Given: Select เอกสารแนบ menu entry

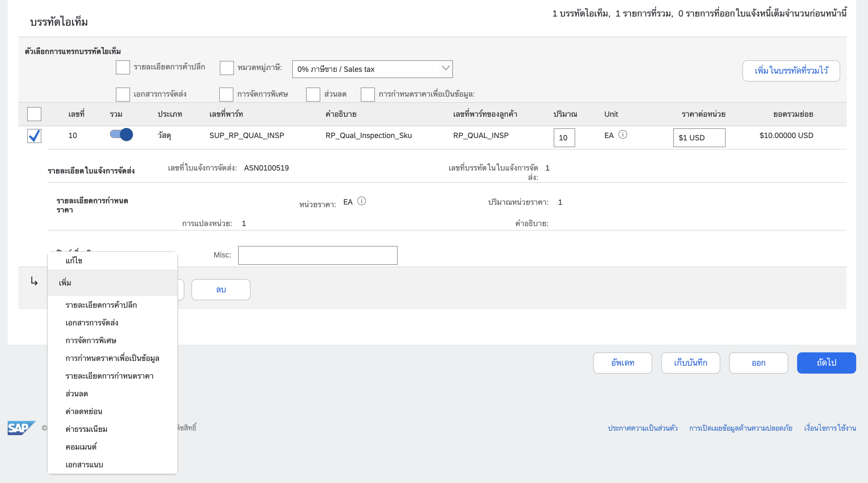Looking at the screenshot, I should pyautogui.click(x=84, y=465).
